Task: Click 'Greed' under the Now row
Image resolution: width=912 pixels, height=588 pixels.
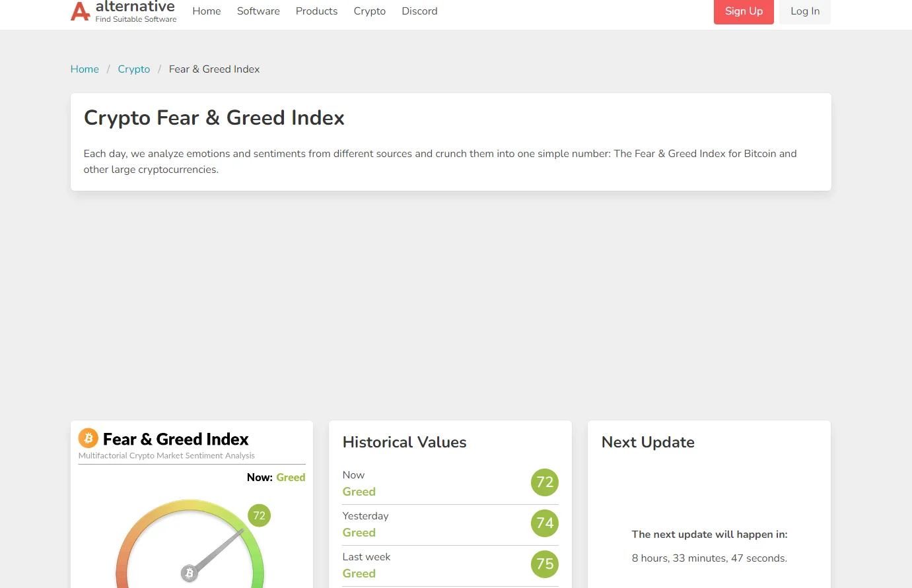Action: pyautogui.click(x=359, y=492)
